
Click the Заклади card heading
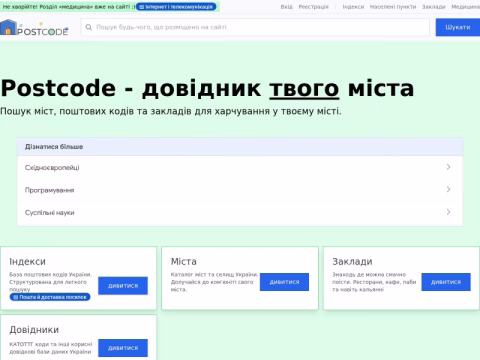pos(352,262)
